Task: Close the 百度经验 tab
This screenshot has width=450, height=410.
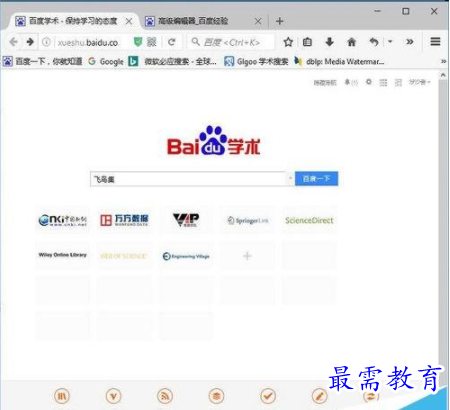Action: [x=258, y=22]
